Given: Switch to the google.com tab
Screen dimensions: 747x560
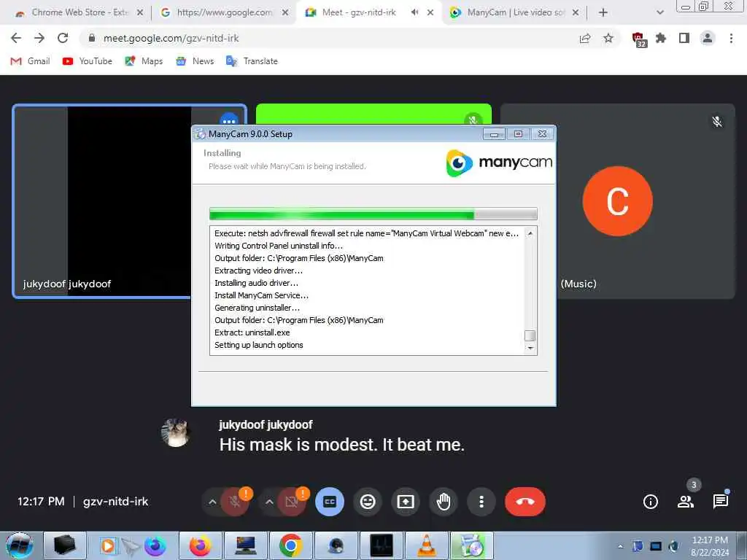Looking at the screenshot, I should pyautogui.click(x=224, y=12).
